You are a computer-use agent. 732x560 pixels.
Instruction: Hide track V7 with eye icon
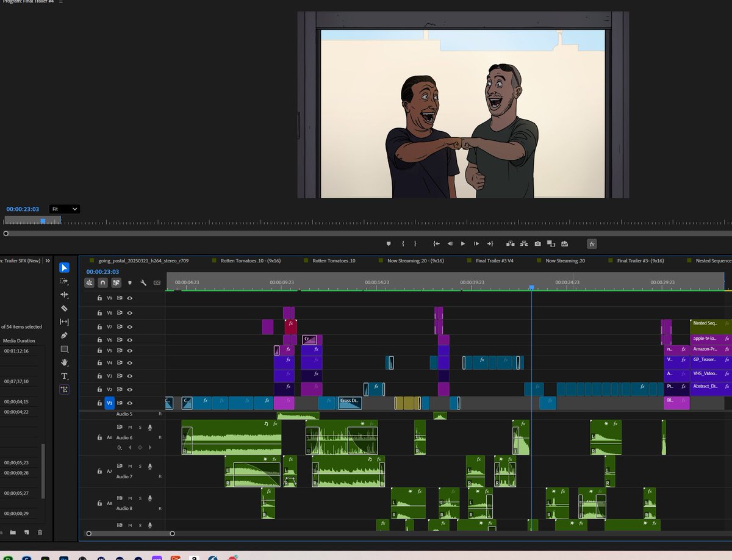click(x=130, y=327)
